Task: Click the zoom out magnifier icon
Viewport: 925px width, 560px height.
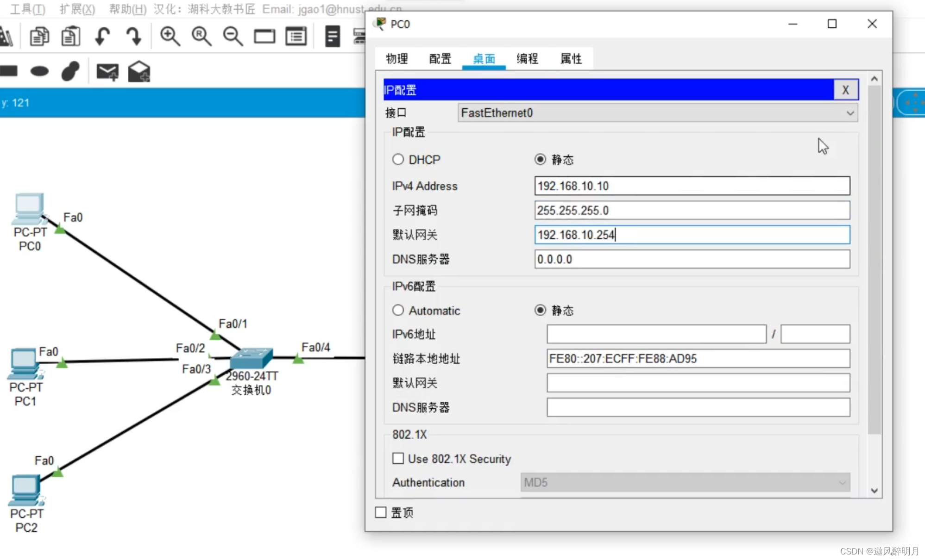Action: [x=233, y=36]
